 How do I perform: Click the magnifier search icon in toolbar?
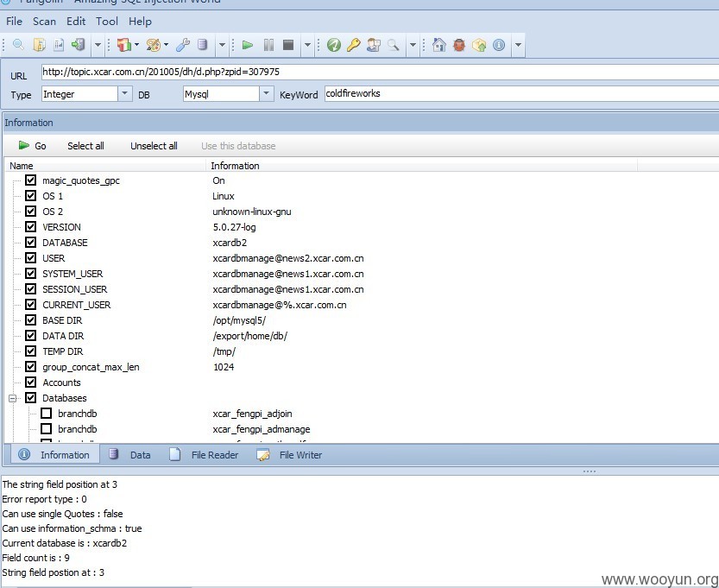pos(18,45)
